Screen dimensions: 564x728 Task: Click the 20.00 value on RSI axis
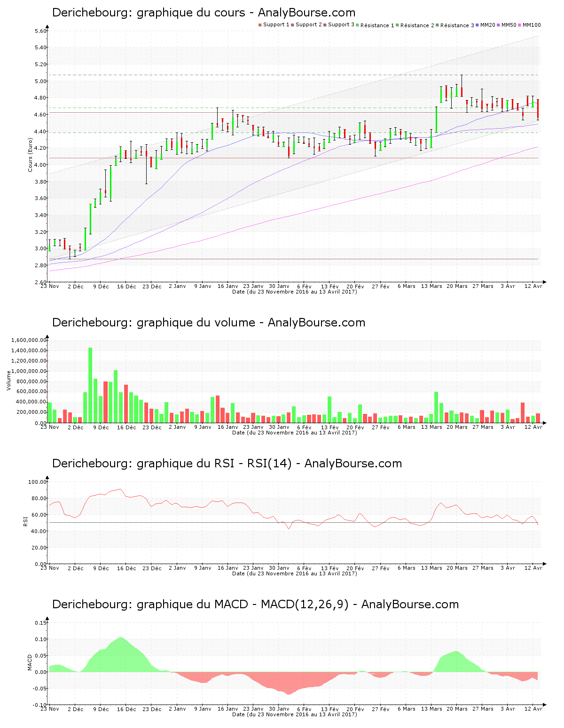click(x=39, y=548)
